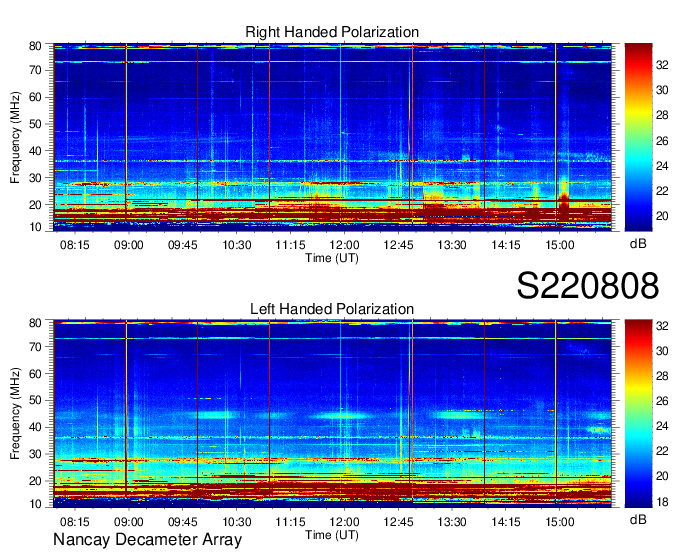Image resolution: width=680 pixels, height=552 pixels.
Task: Click the 13:30 tick on the top plot
Action: (x=452, y=245)
